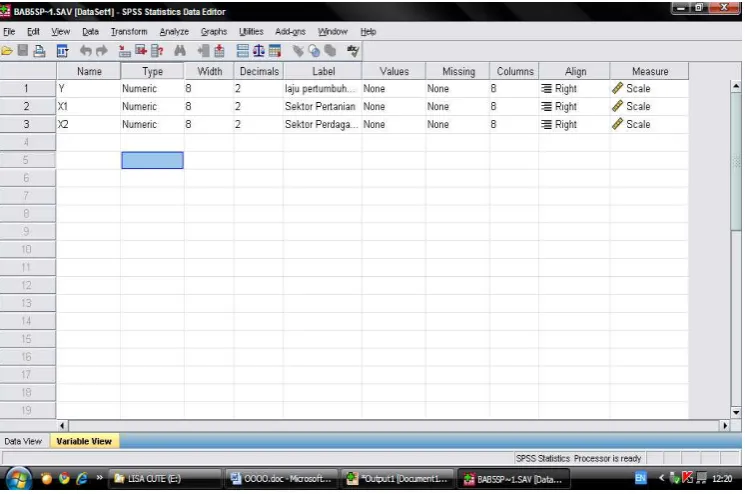Click the Use variable sets icon
The width and height of the screenshot is (745, 494).
(314, 51)
